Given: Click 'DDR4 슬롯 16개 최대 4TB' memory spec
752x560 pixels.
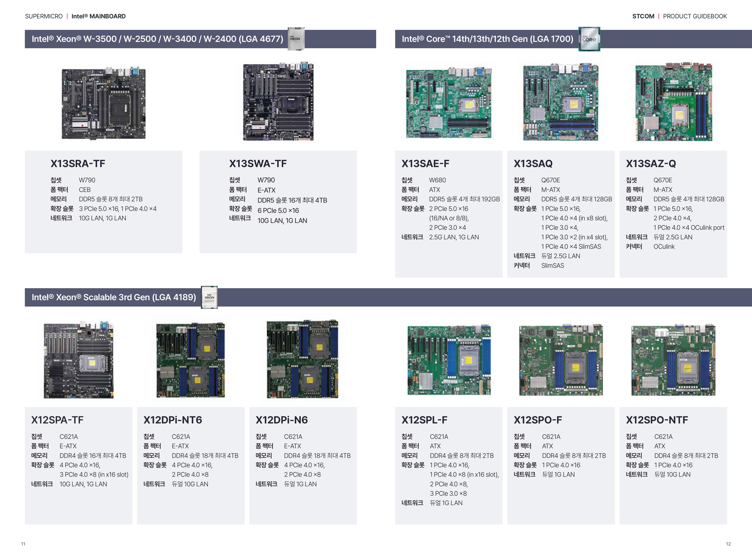Looking at the screenshot, I should (x=93, y=456).
